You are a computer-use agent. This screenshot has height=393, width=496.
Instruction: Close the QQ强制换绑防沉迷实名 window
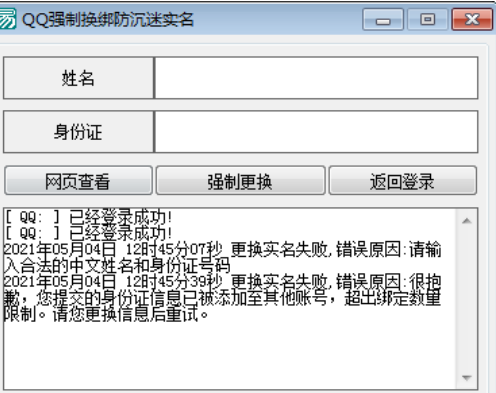[472, 20]
